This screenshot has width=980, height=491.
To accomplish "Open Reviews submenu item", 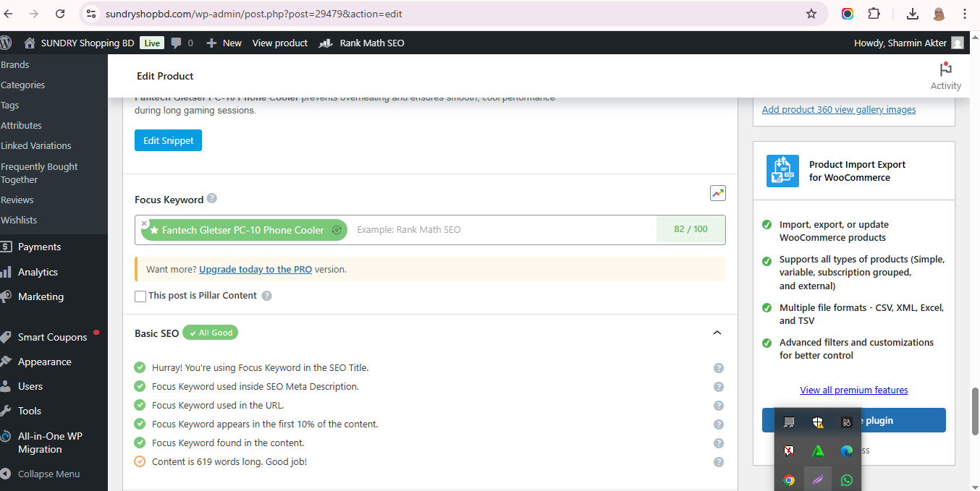I will pyautogui.click(x=17, y=200).
